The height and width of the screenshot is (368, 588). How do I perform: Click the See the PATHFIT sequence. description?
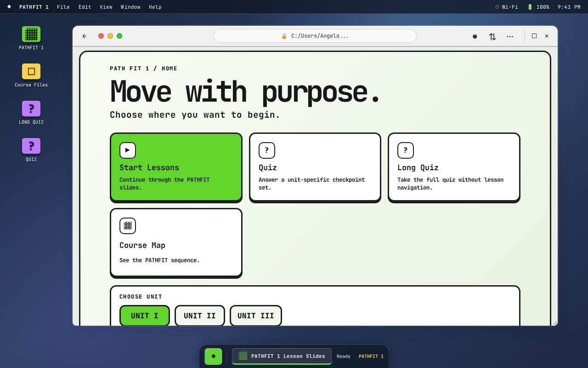159,260
